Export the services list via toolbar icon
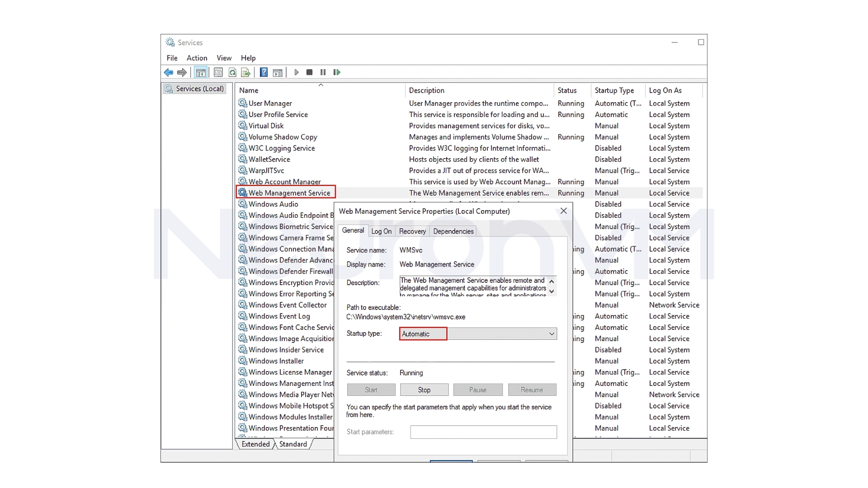 (x=245, y=72)
